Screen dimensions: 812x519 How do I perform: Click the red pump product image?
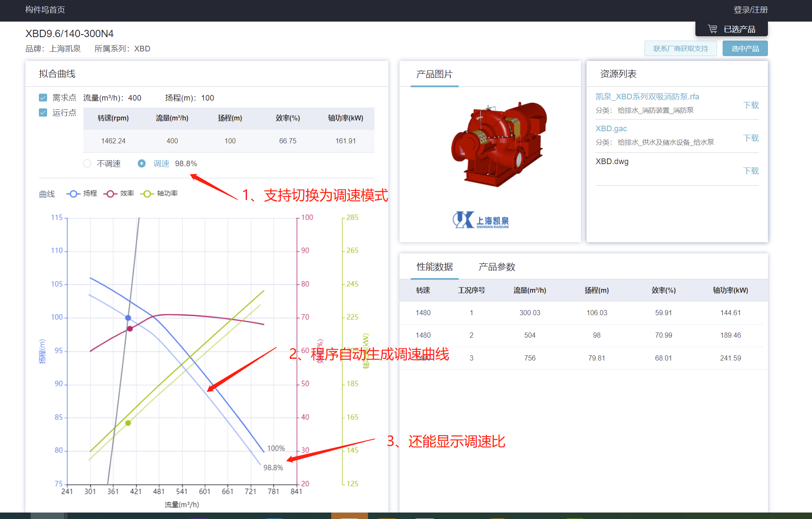click(499, 145)
